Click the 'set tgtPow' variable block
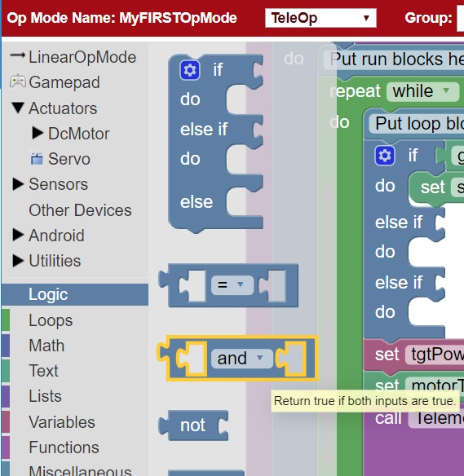 point(413,355)
